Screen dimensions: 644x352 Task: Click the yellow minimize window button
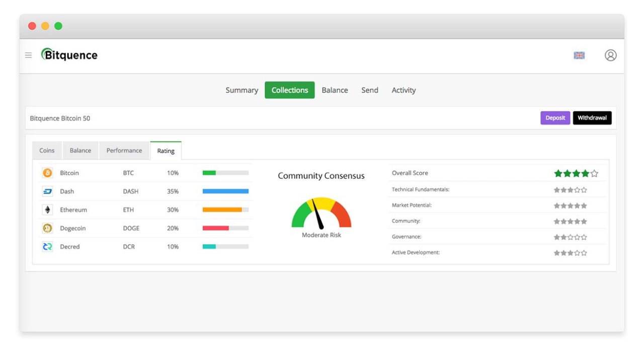pyautogui.click(x=45, y=26)
